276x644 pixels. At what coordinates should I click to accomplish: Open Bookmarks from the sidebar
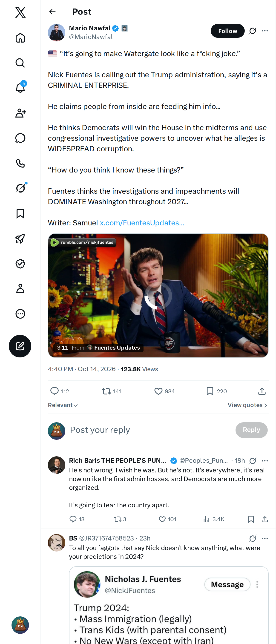20,213
